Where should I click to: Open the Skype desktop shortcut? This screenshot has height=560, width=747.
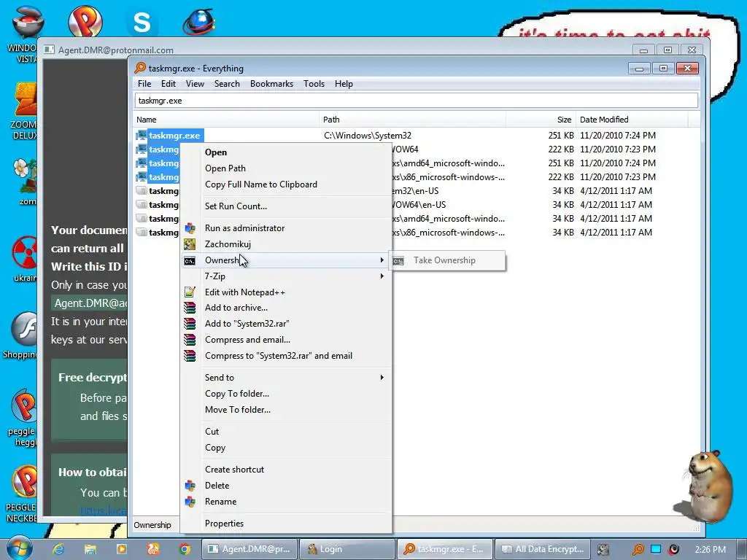142,22
